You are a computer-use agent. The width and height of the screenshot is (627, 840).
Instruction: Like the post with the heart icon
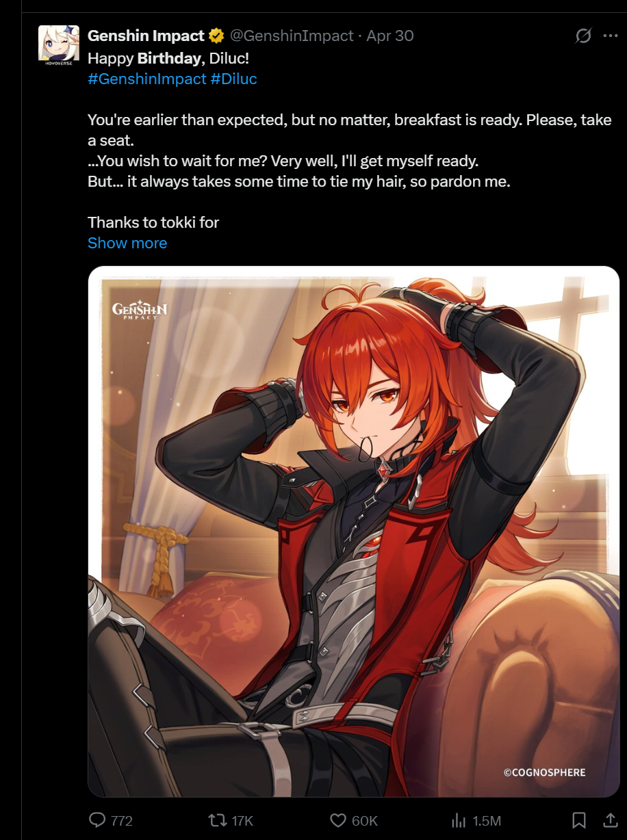(x=337, y=820)
